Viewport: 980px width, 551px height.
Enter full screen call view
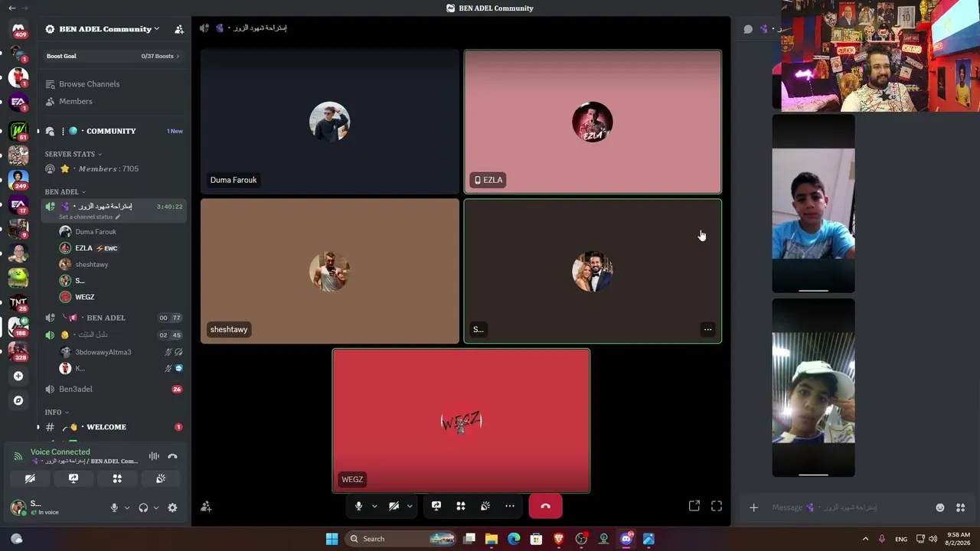pos(717,506)
